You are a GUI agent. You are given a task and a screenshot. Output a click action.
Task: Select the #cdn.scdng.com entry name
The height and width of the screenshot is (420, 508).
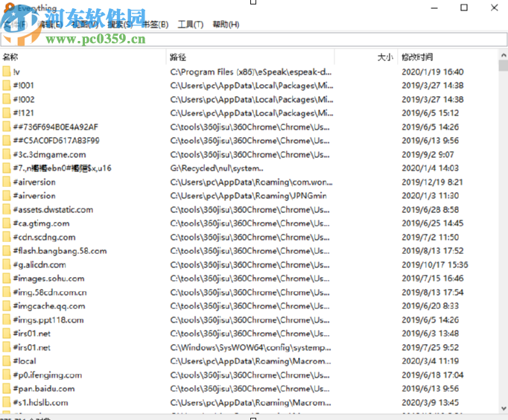[44, 237]
